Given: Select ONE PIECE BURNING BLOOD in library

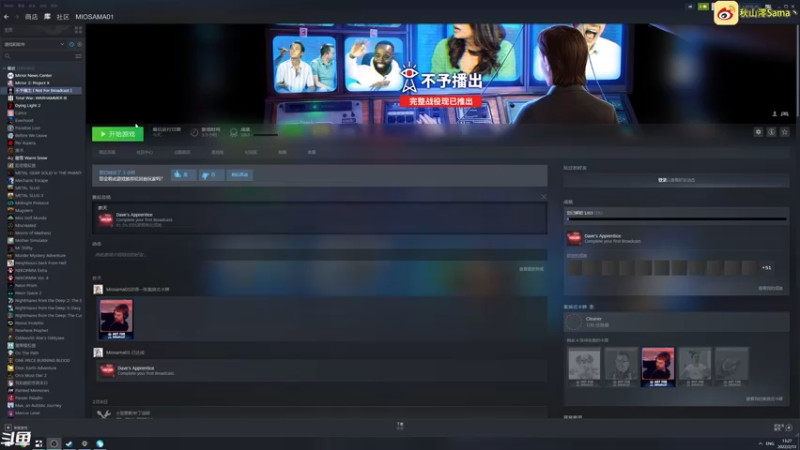Looking at the screenshot, I should click(x=42, y=361).
